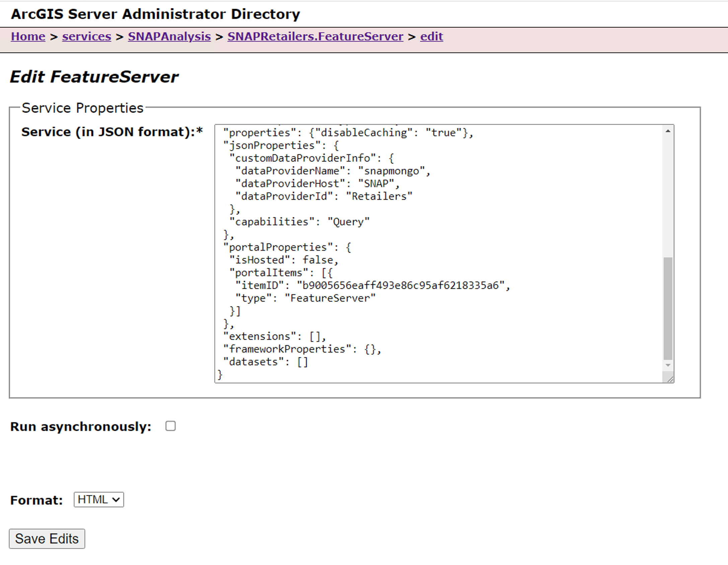Viewport: 728px width, 565px height.
Task: Click the "dataProviderId": "Retailers" line
Action: coord(323,196)
